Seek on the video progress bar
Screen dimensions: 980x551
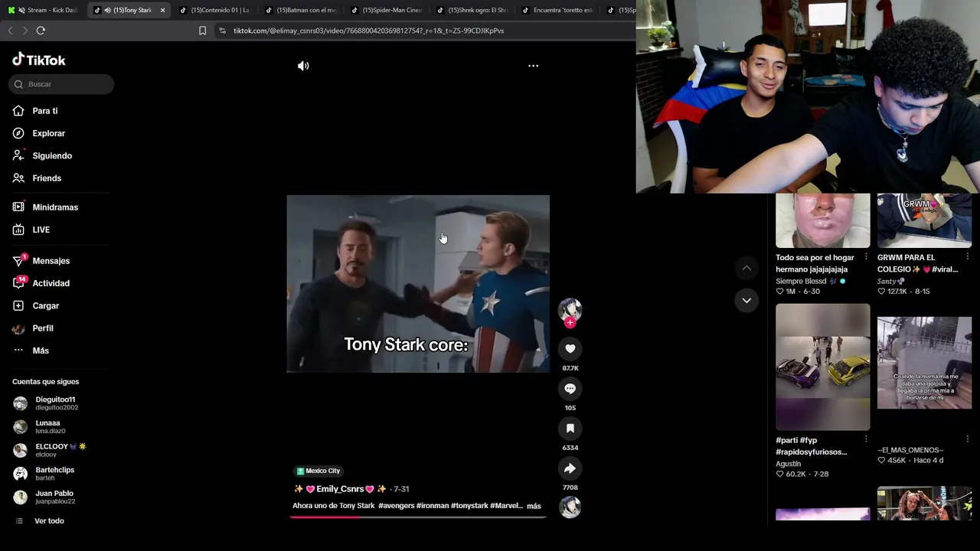point(418,517)
